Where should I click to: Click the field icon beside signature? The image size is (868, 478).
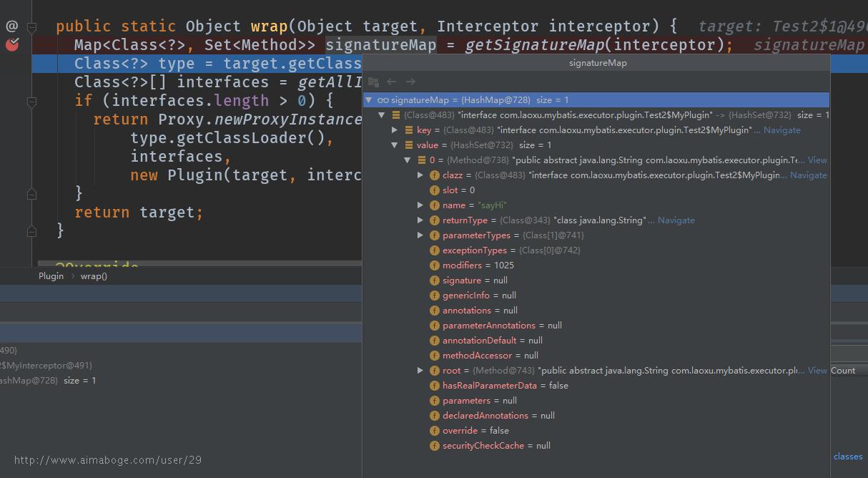[x=435, y=281]
